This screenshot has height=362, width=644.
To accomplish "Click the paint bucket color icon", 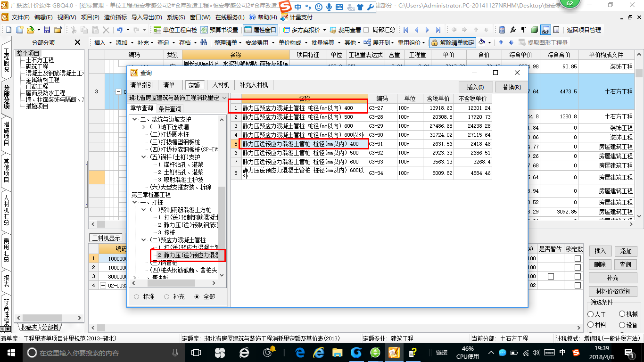I will tap(482, 42).
